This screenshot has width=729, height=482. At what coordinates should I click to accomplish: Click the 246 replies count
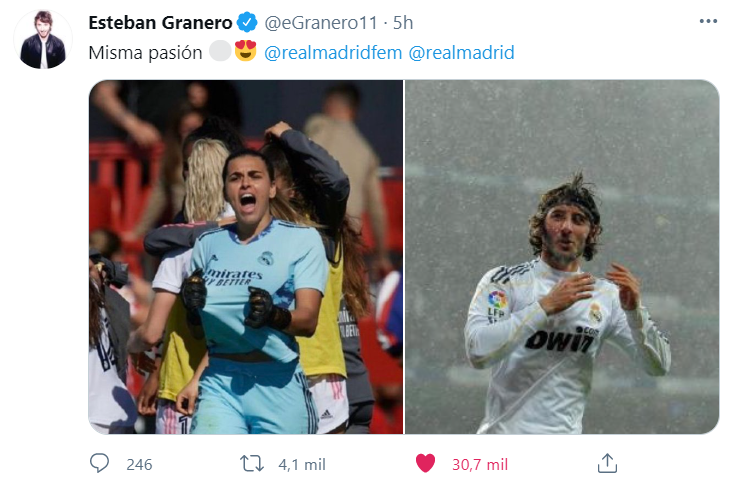[139, 464]
